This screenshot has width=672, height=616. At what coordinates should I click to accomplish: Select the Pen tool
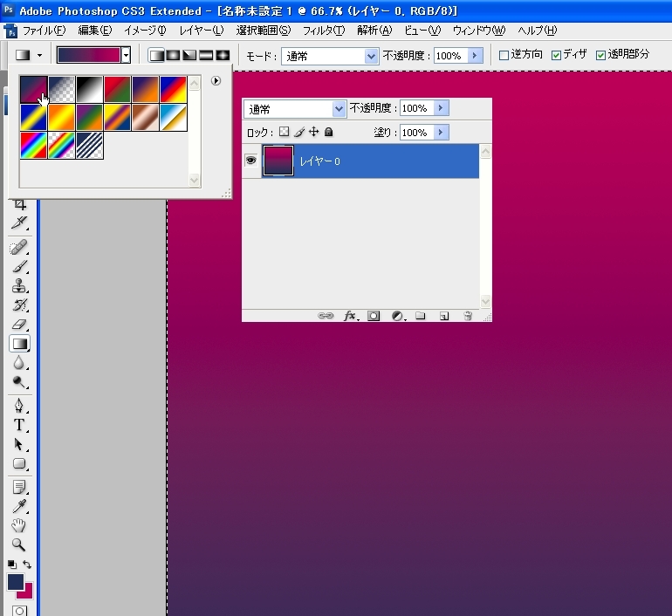tap(19, 406)
